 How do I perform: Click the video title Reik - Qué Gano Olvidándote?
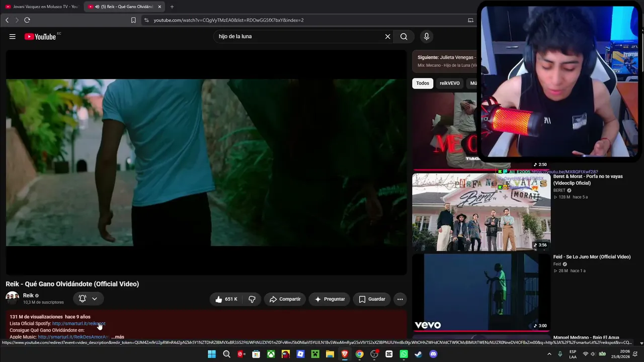72,284
